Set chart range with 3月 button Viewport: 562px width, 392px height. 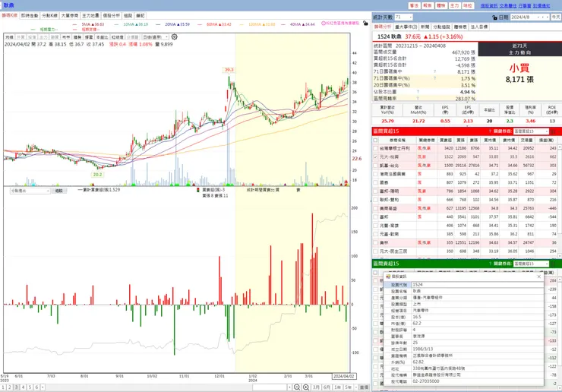(x=316, y=387)
